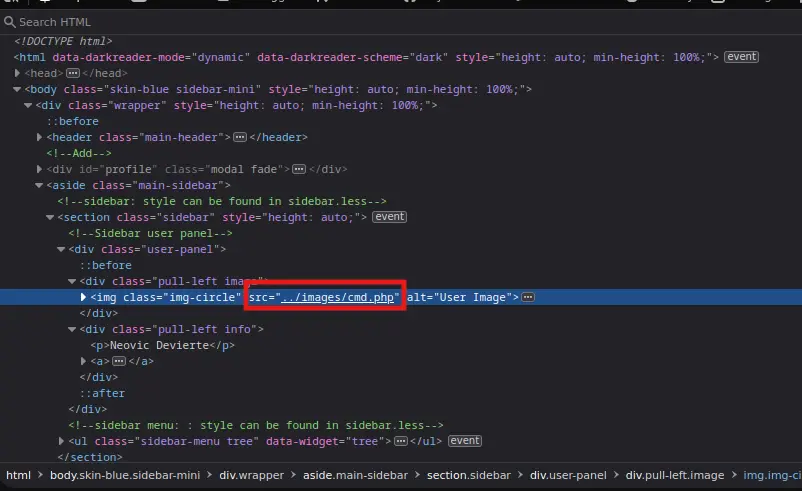802x491 pixels.
Task: Click the ellipsis badge in the main-header element
Action: pos(240,137)
